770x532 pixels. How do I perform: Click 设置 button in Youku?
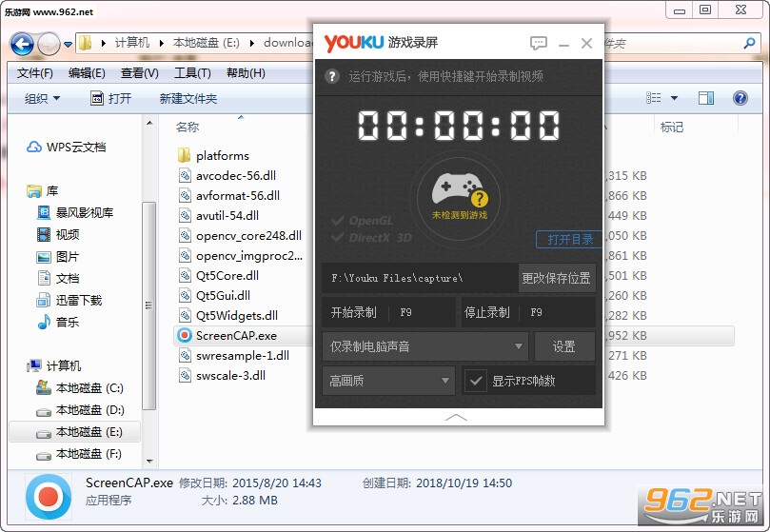564,346
